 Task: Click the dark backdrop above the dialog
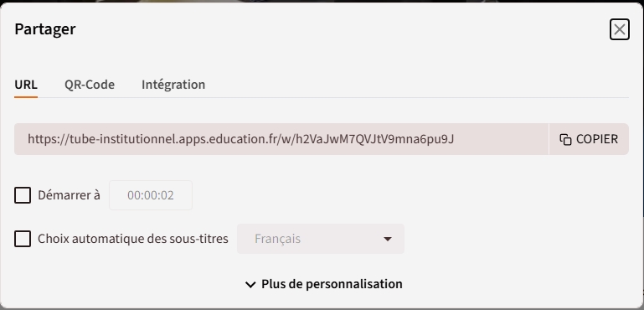click(x=322, y=1)
